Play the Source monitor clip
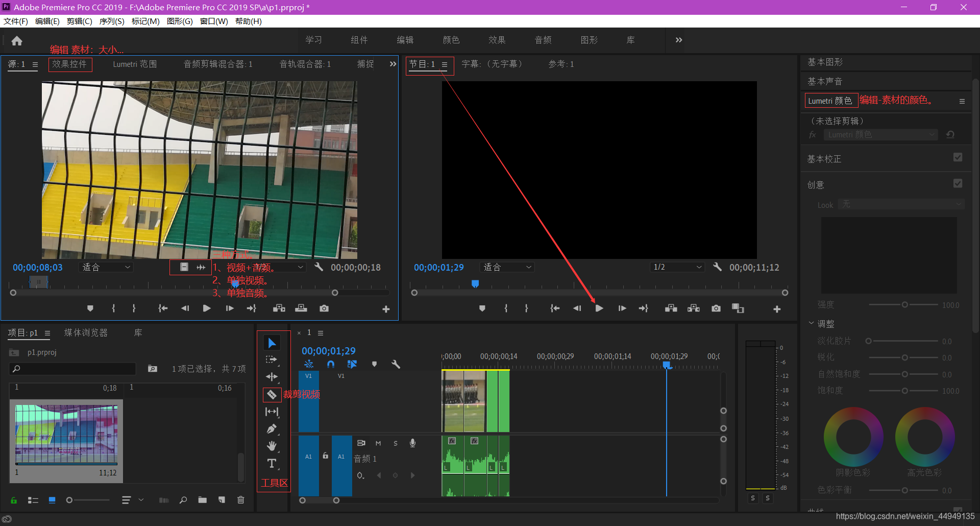 tap(207, 308)
